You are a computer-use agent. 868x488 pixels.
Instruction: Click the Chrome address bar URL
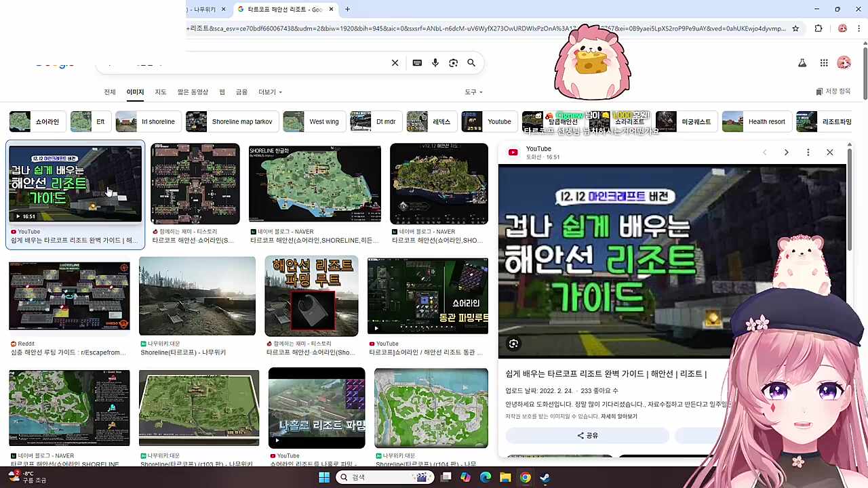(x=486, y=28)
